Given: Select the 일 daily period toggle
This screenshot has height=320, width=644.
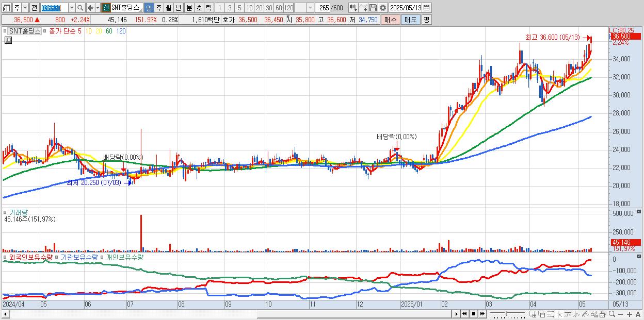Looking at the screenshot, I should pyautogui.click(x=149, y=8).
